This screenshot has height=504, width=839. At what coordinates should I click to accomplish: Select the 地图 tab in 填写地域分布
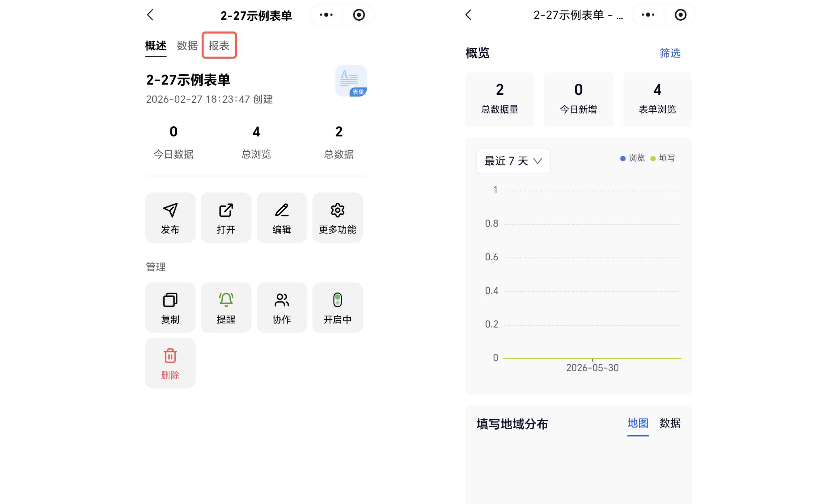(x=638, y=423)
